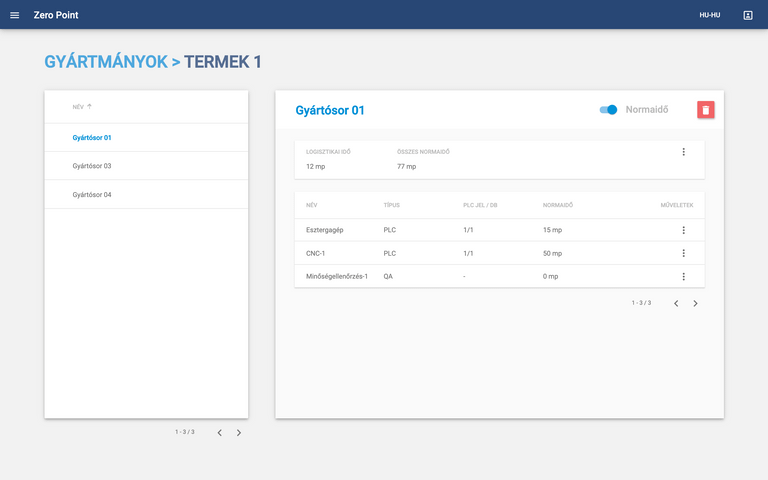Select Gyártósor 01 in the list

pyautogui.click(x=92, y=137)
